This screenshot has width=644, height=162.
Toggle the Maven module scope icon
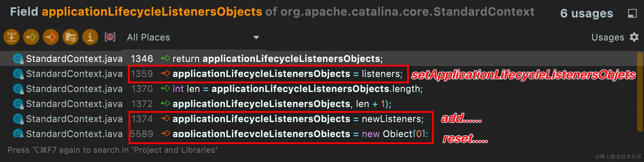point(110,37)
